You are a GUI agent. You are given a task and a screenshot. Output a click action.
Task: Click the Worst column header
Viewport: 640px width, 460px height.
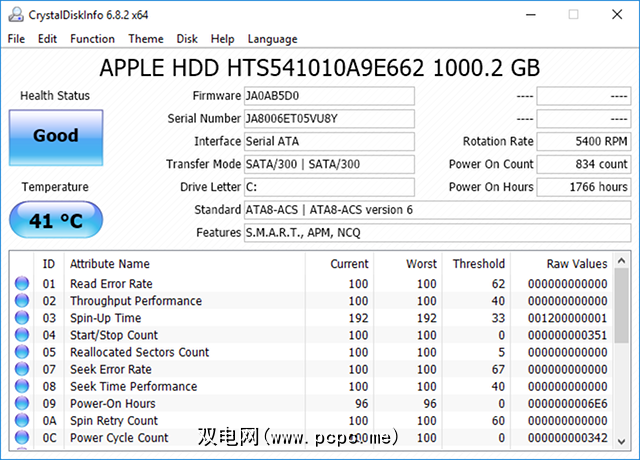coord(422,264)
